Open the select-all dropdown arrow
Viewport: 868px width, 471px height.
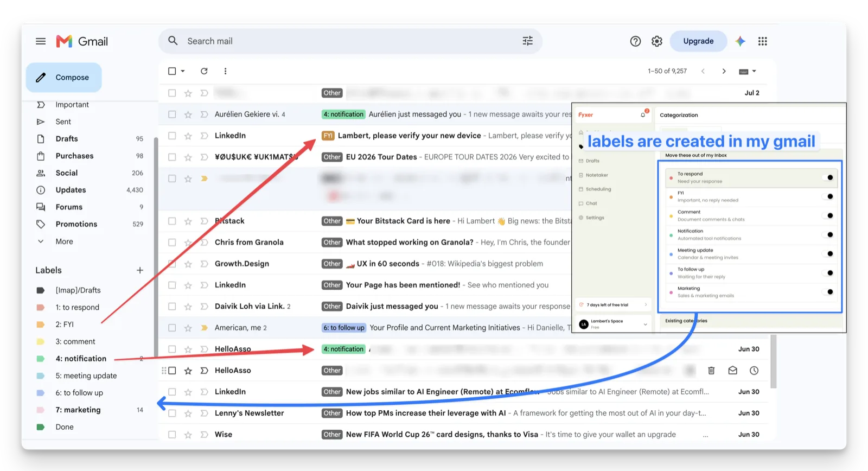click(x=183, y=71)
